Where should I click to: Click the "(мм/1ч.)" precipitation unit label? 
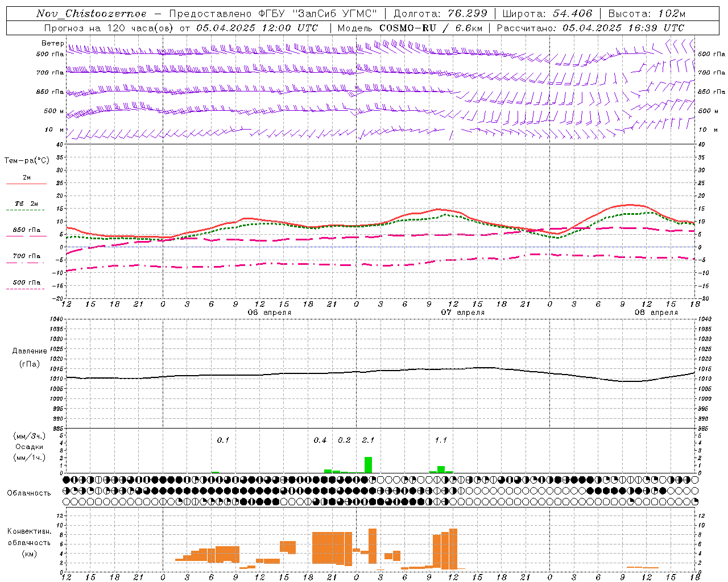[x=30, y=458]
